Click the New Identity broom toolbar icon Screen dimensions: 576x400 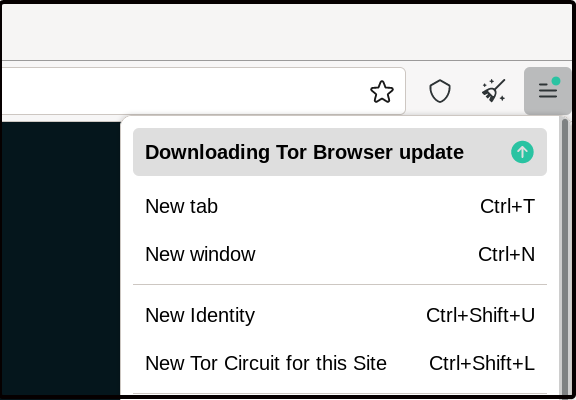[x=494, y=90]
